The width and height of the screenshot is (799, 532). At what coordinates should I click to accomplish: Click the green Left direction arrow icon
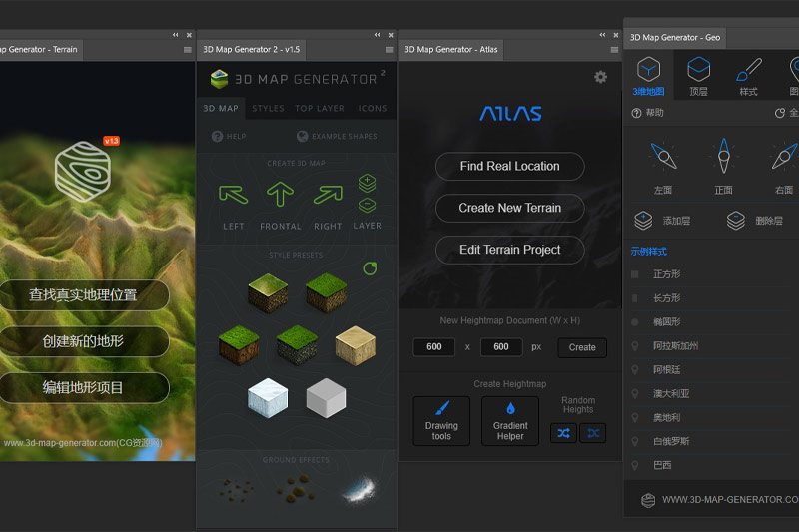point(233,195)
